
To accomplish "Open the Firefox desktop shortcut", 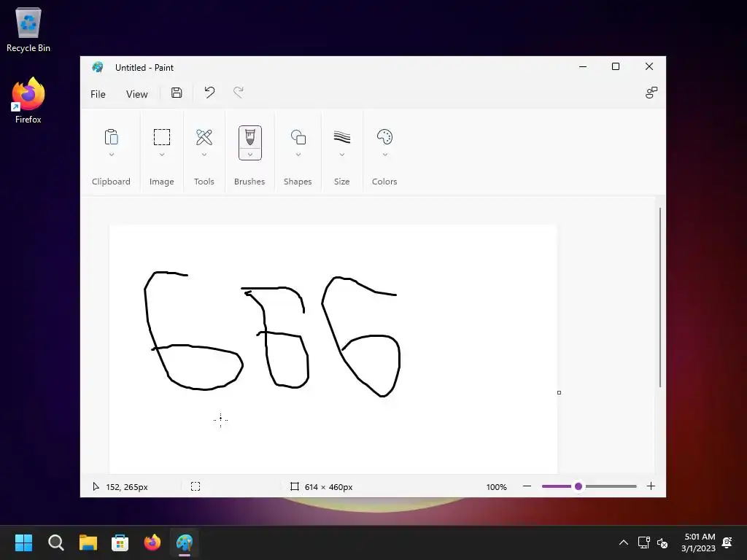I will [28, 101].
